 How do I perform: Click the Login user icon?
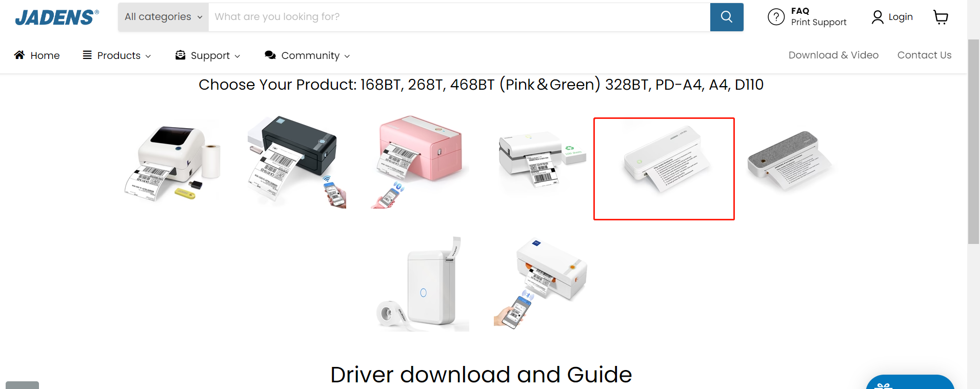pyautogui.click(x=877, y=17)
